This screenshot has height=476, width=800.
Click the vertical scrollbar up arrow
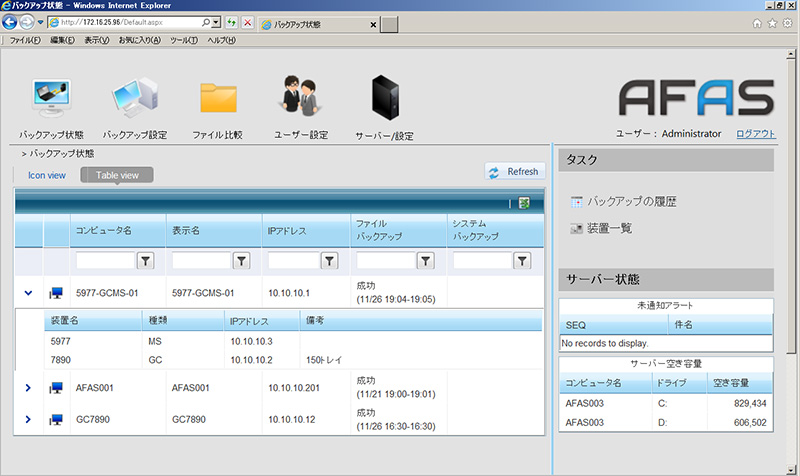tap(791, 54)
